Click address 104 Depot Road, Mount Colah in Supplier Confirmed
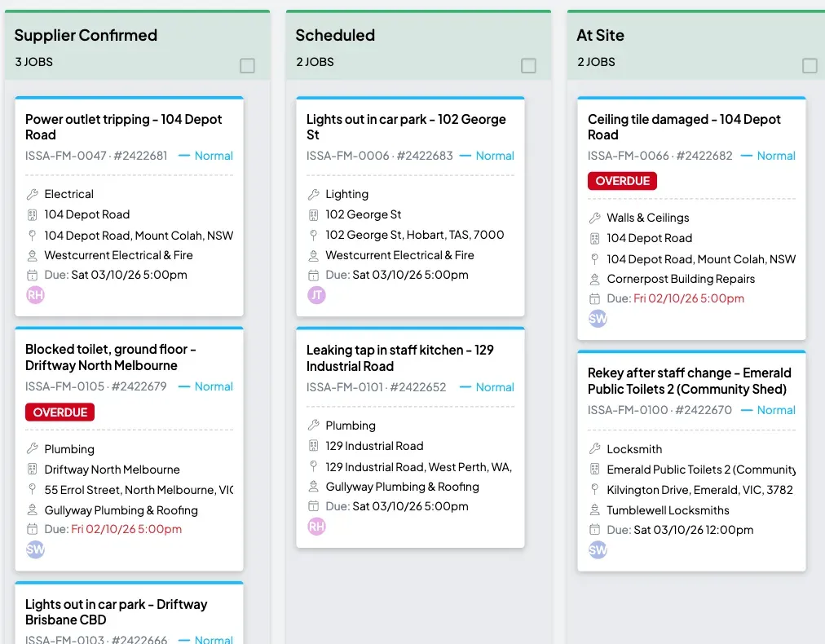Viewport: 825px width, 644px height. [x=139, y=236]
